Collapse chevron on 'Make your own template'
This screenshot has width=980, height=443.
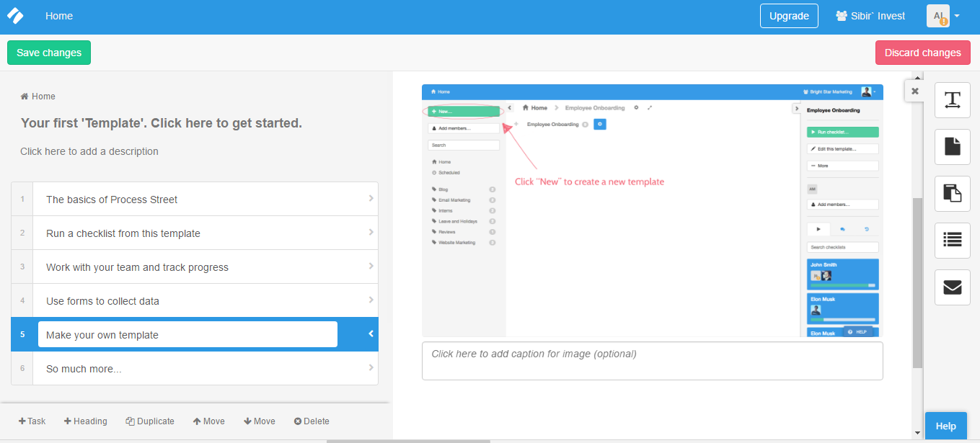[x=371, y=334]
